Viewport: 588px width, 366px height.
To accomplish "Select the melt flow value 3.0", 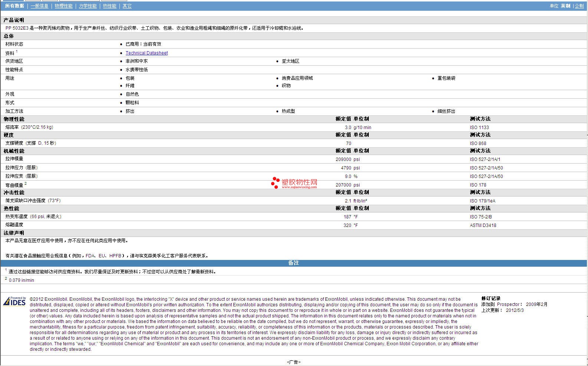I will pos(348,128).
